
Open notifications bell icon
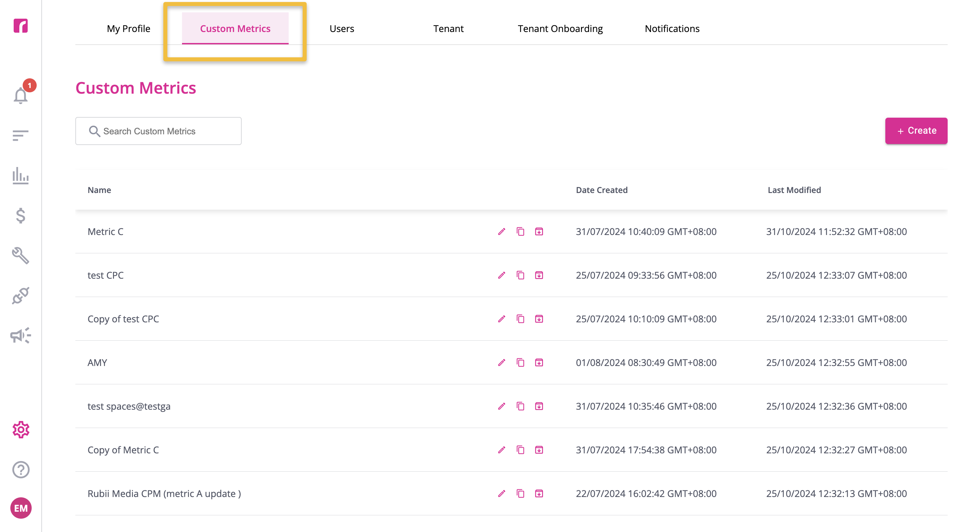click(21, 95)
